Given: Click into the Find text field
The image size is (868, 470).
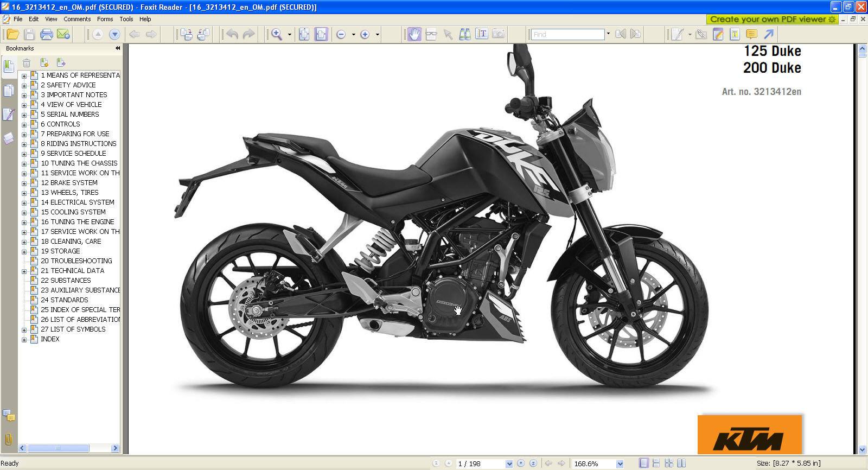Looking at the screenshot, I should coord(567,34).
